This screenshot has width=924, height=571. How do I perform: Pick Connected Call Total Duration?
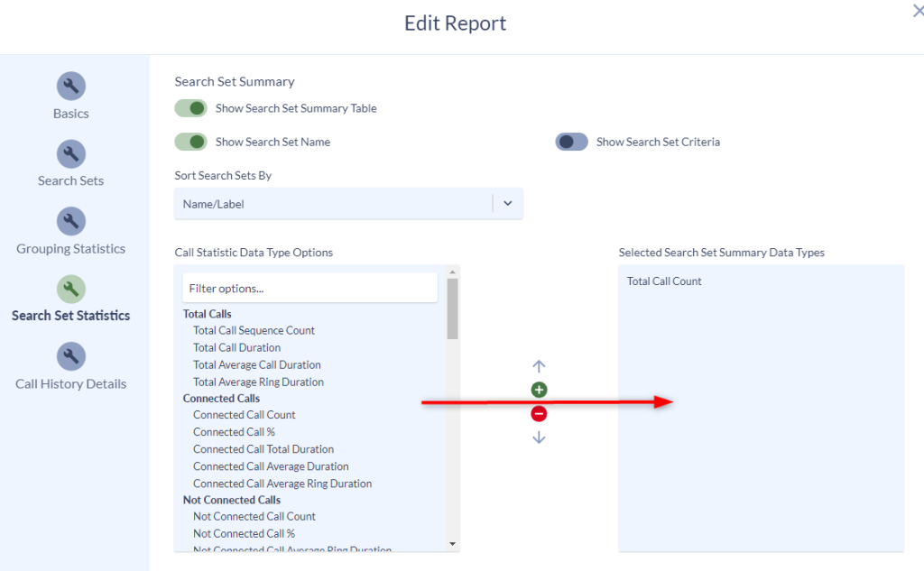point(263,449)
